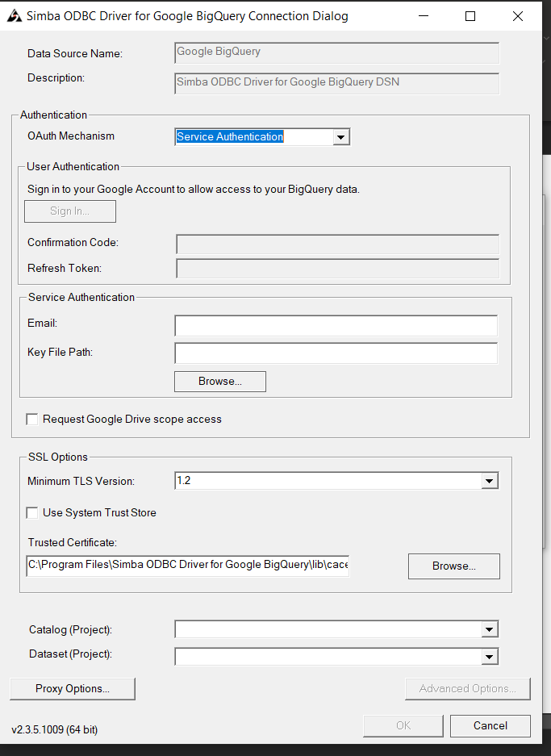Focus the Key File Path field

(x=336, y=353)
